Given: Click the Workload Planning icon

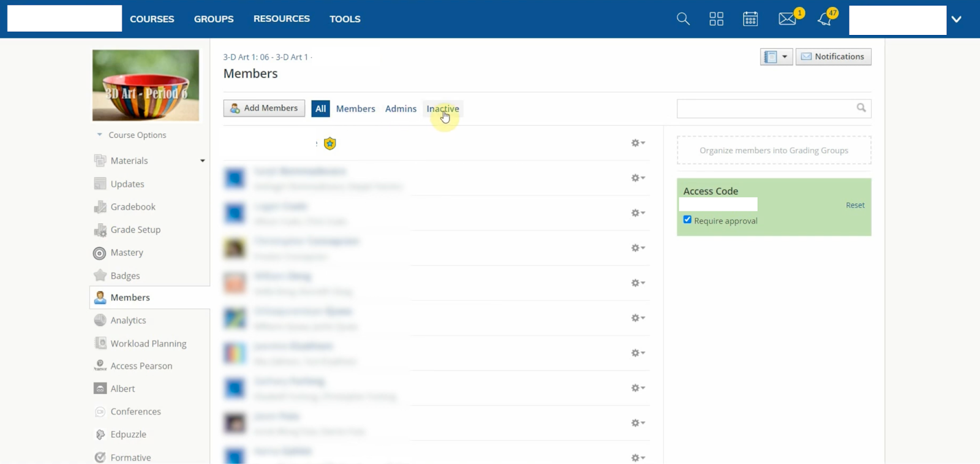Looking at the screenshot, I should [100, 343].
